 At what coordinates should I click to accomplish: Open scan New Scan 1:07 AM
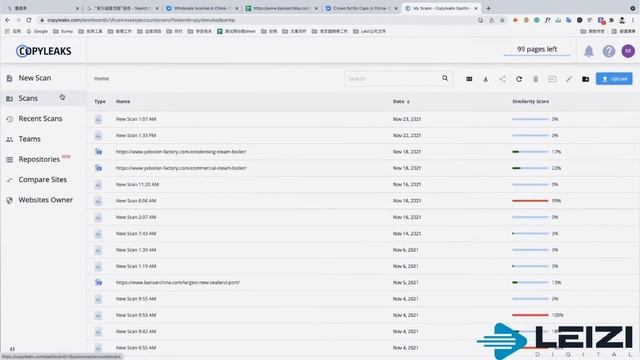pyautogui.click(x=136, y=119)
